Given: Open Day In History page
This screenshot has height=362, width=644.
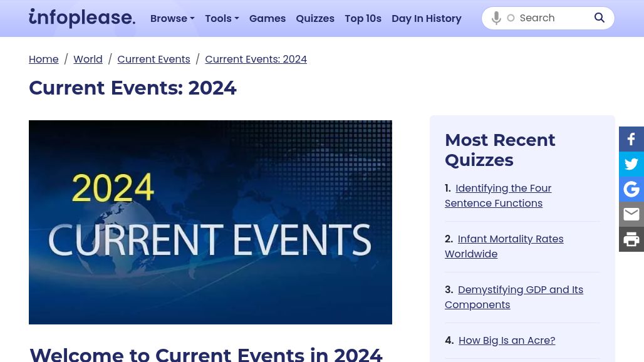Looking at the screenshot, I should [427, 18].
